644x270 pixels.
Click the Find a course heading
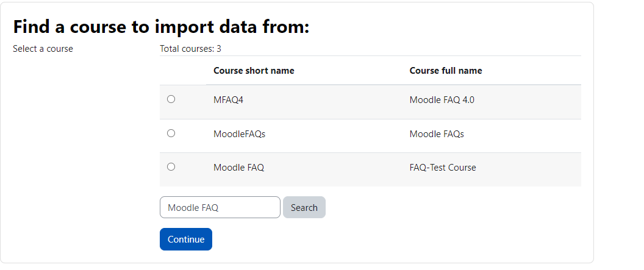(x=161, y=27)
